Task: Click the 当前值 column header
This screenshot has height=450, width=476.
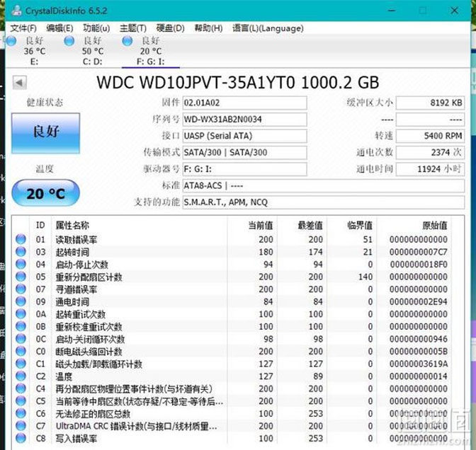Action: tap(252, 225)
